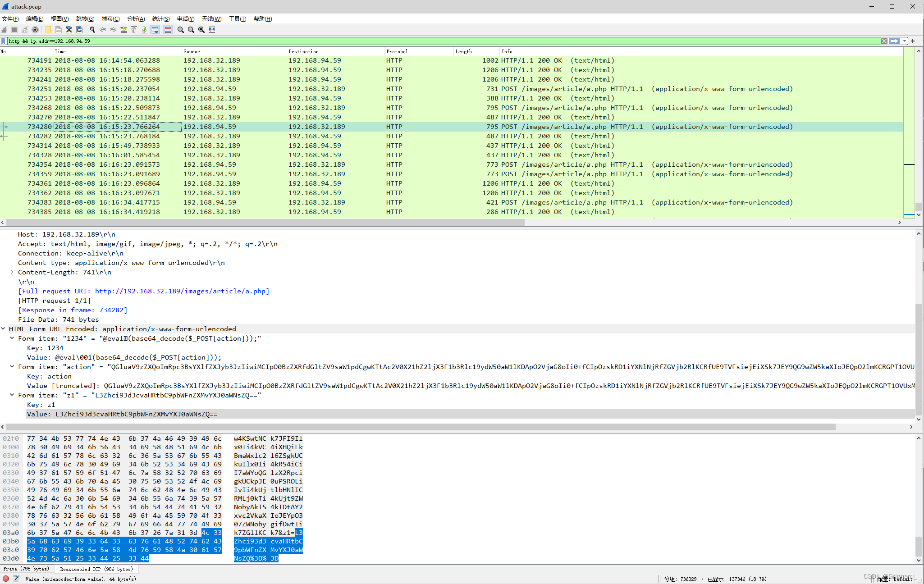The height and width of the screenshot is (584, 924).
Task: Open the 工具(T) menu
Action: coord(238,19)
